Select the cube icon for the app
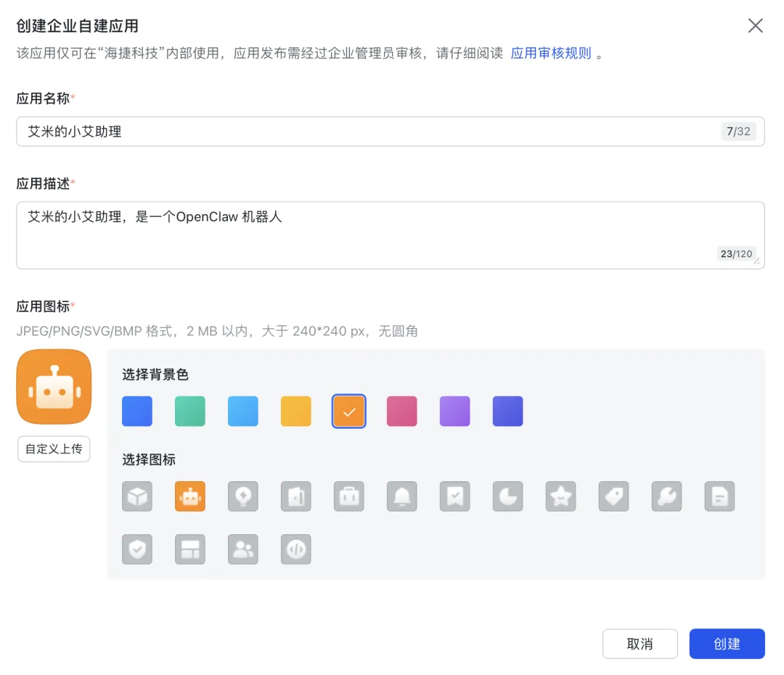 coord(137,496)
